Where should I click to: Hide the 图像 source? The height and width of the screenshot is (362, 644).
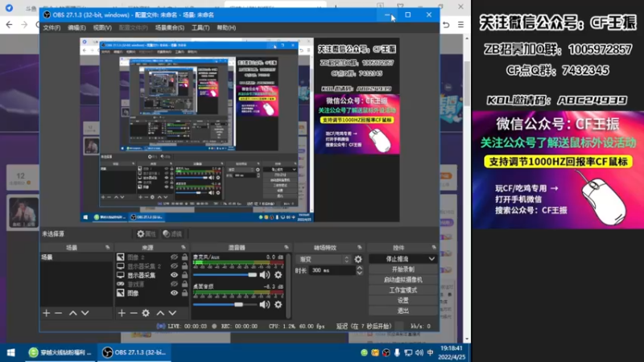(x=174, y=293)
